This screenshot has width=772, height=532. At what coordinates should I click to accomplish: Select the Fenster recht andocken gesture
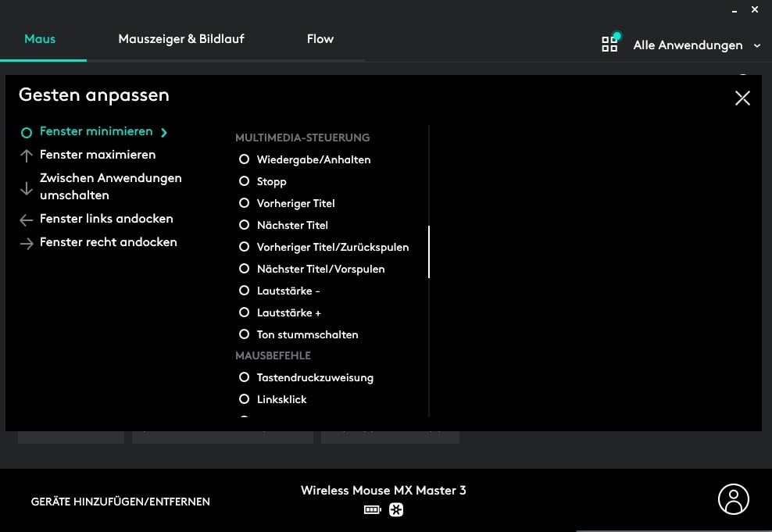109,242
